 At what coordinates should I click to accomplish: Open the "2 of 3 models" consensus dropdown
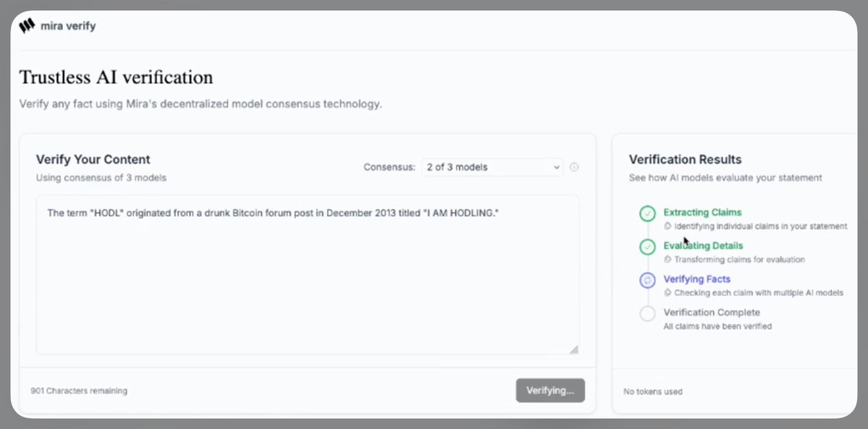[x=492, y=167]
